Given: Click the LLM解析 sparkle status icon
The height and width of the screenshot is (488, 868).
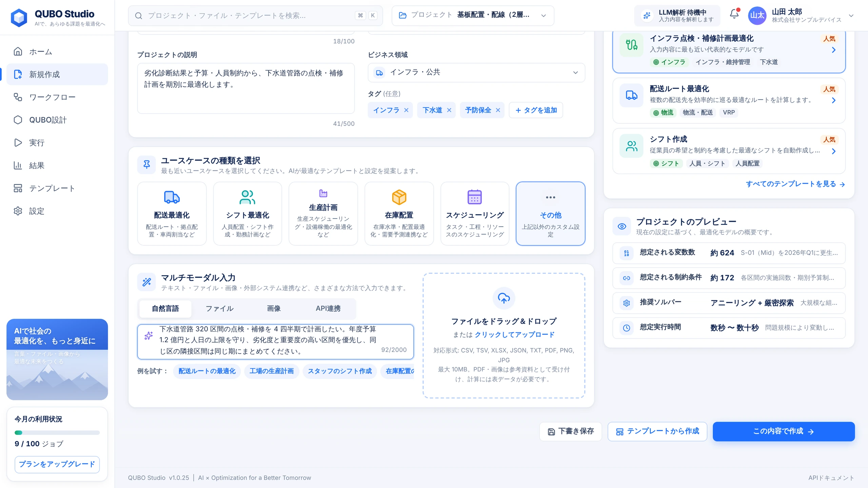Looking at the screenshot, I should [647, 16].
